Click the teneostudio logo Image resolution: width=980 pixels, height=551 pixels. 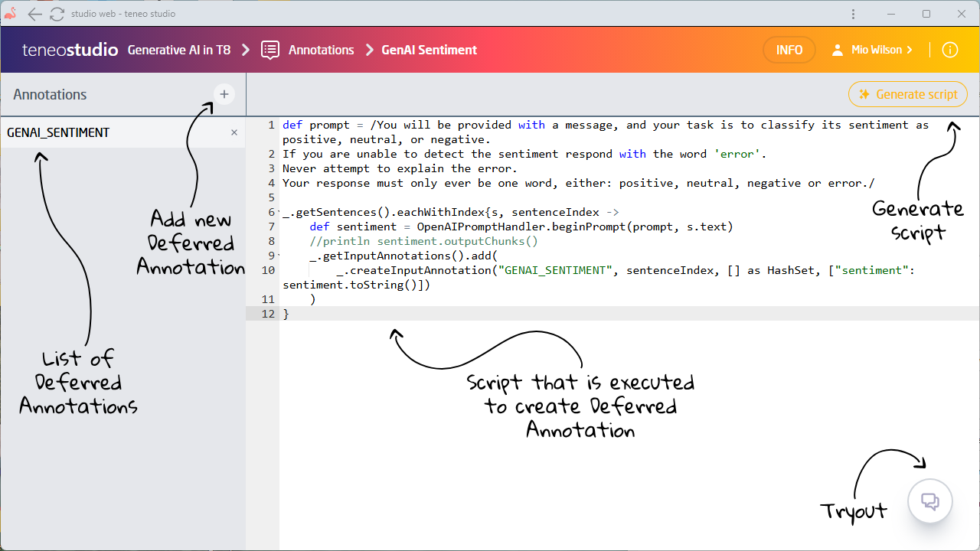pyautogui.click(x=70, y=50)
